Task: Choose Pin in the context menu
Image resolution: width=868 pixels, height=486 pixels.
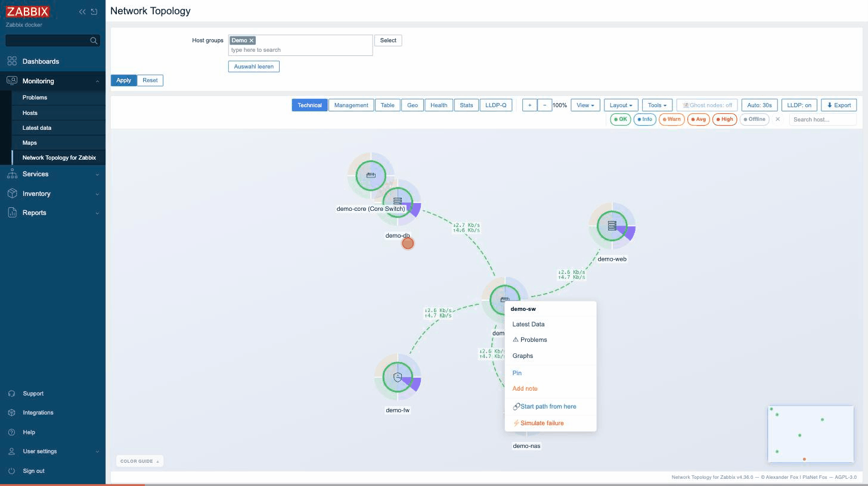Action: point(550,373)
